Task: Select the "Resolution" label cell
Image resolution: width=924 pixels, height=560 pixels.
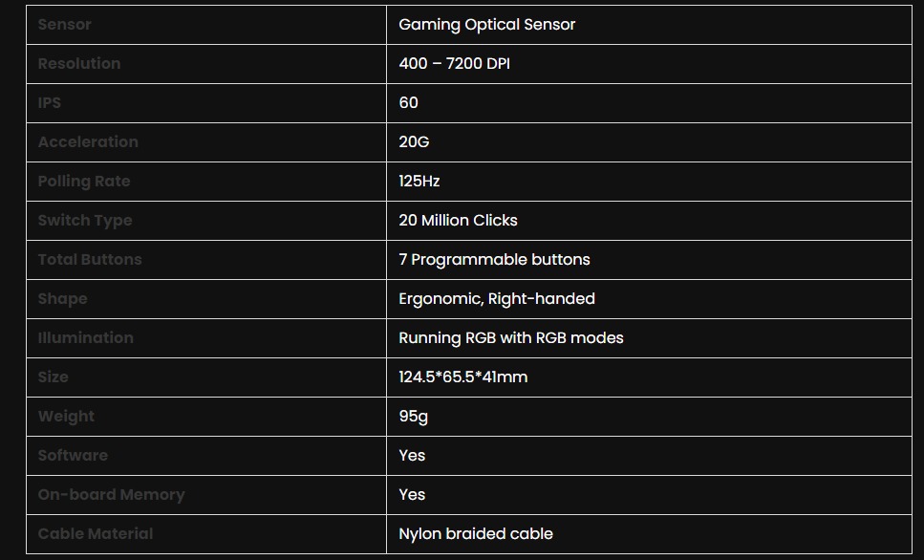Action: [x=79, y=64]
